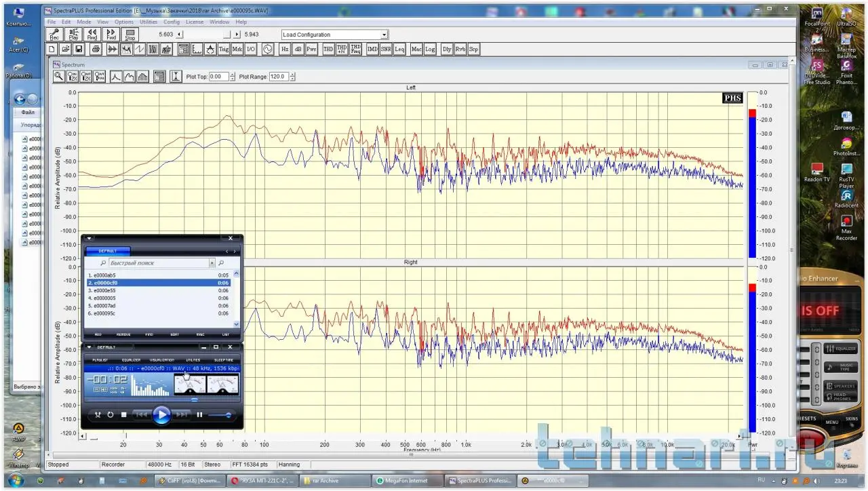Click the Plot Top input field

219,77
